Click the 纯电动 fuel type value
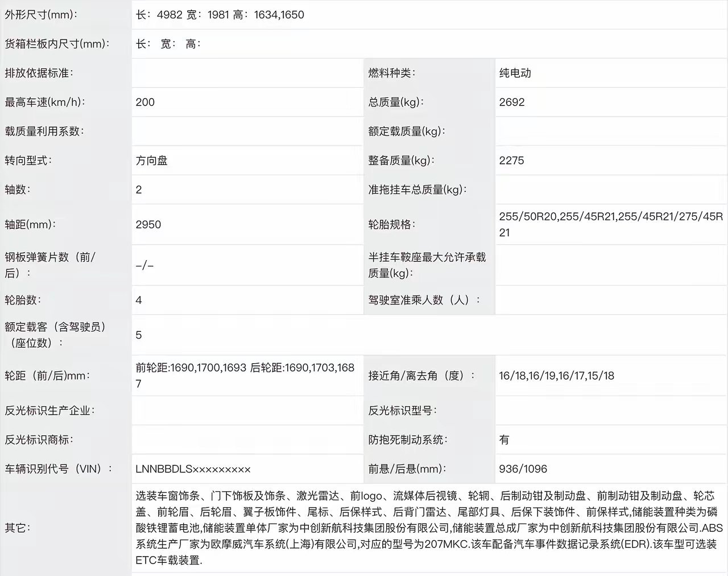This screenshot has height=576, width=728. click(515, 73)
